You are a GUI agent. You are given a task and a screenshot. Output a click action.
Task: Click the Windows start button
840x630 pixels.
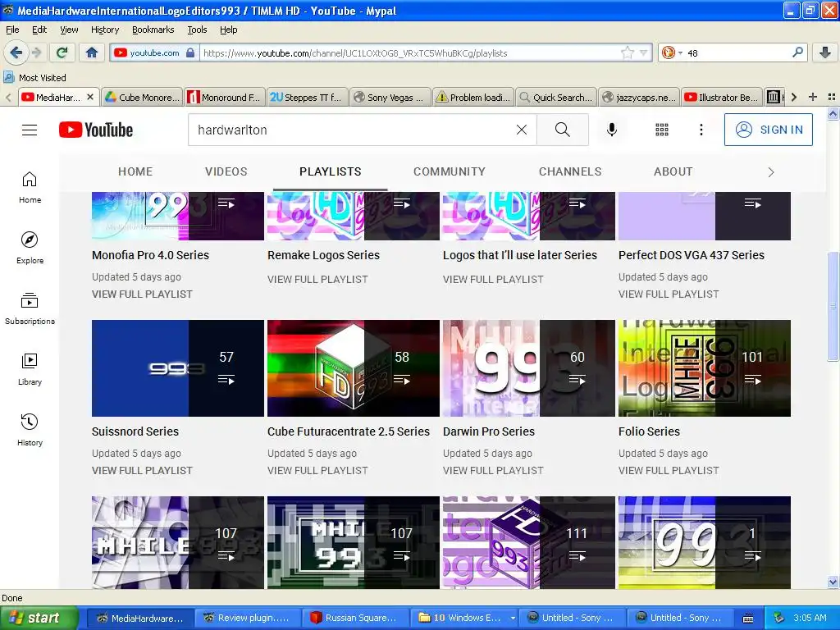coord(39,618)
